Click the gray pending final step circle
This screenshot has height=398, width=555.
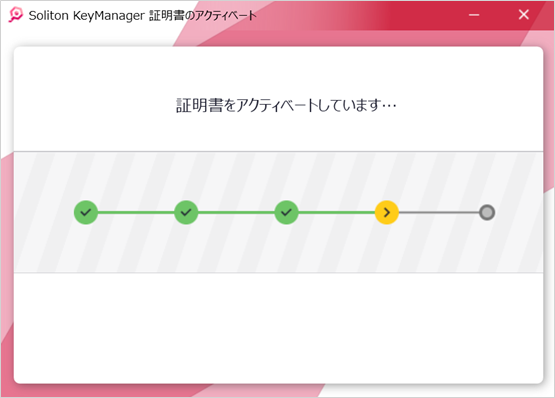(487, 212)
